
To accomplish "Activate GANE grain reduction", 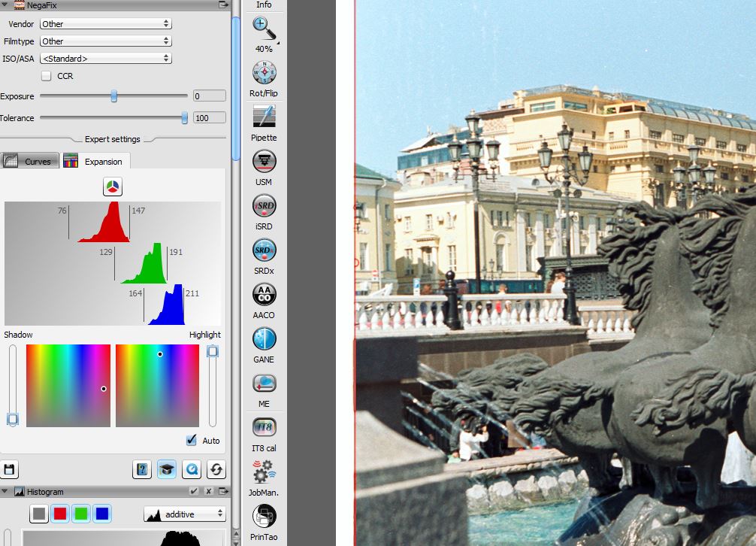I will click(x=264, y=338).
